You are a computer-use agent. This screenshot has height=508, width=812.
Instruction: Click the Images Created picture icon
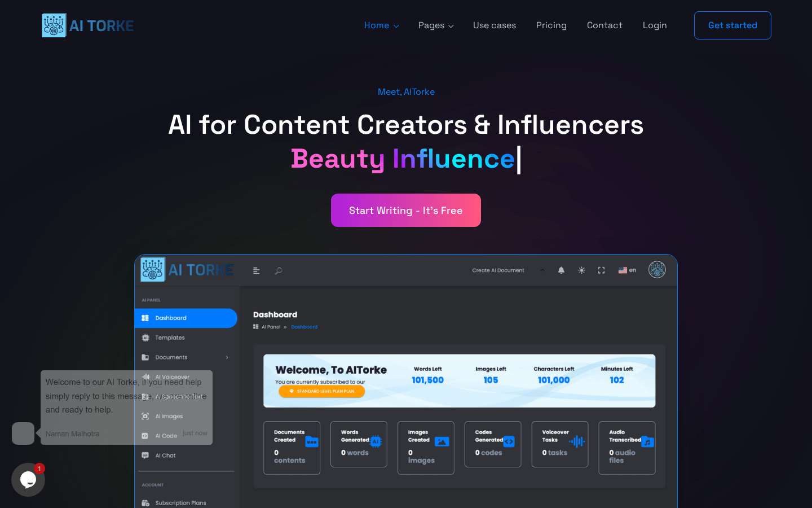(442, 442)
